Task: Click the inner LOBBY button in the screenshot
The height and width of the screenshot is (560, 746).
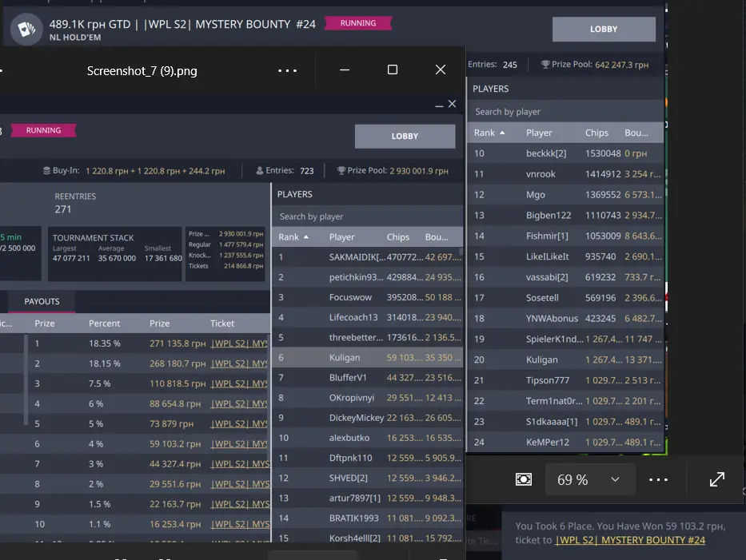Action: click(405, 136)
